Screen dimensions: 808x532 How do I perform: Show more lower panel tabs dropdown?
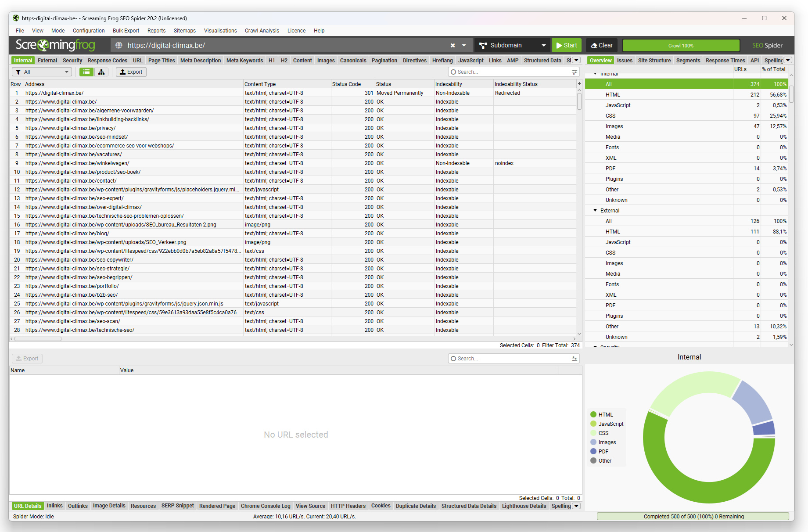pyautogui.click(x=577, y=506)
